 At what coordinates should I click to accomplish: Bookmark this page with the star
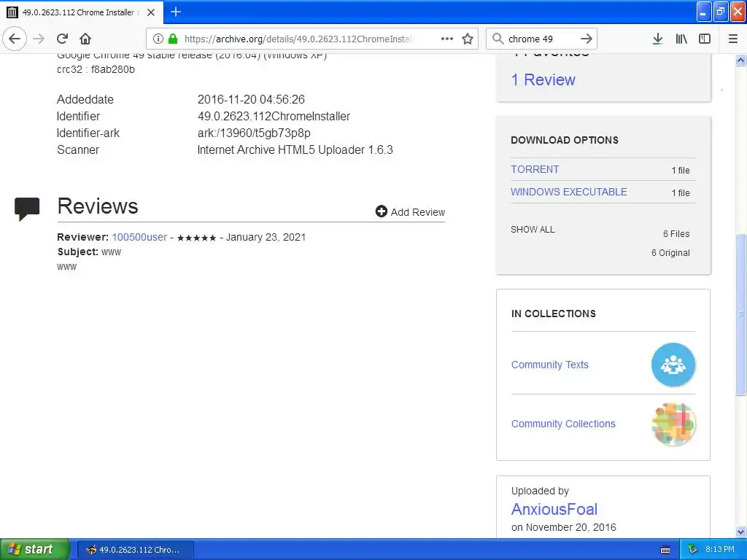tap(468, 39)
